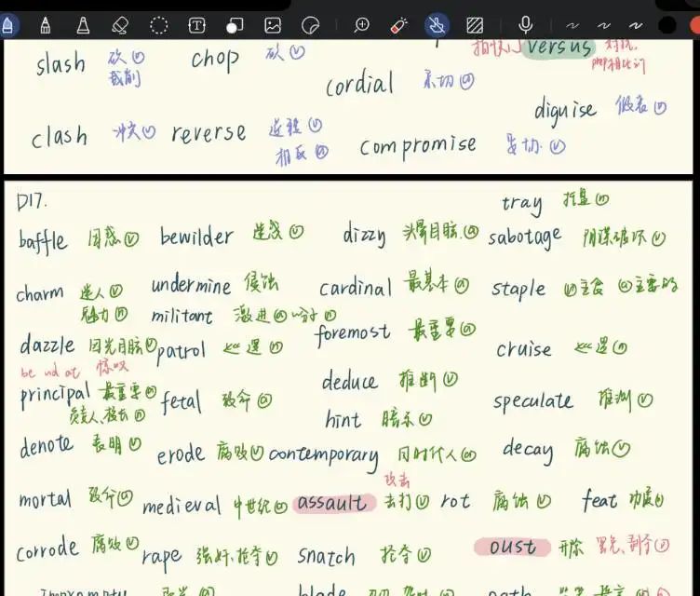Pick the black ink color swatch
Image resolution: width=700 pixels, height=596 pixels.
click(666, 25)
